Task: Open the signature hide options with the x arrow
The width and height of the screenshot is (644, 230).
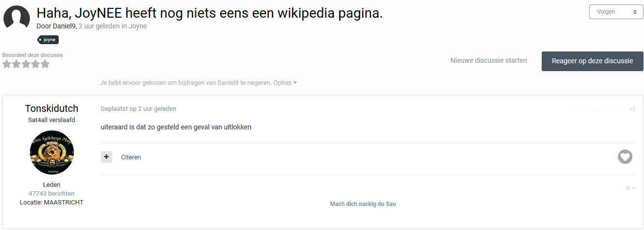Action: [630, 188]
